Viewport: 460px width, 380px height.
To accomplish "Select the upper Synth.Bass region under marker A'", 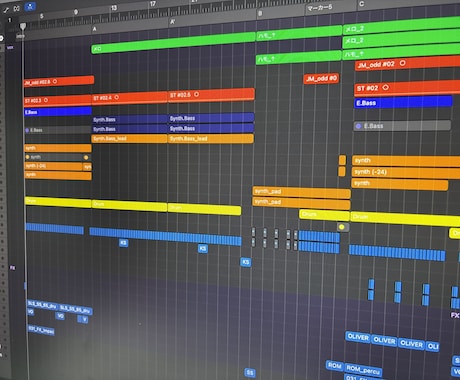I will pos(211,118).
